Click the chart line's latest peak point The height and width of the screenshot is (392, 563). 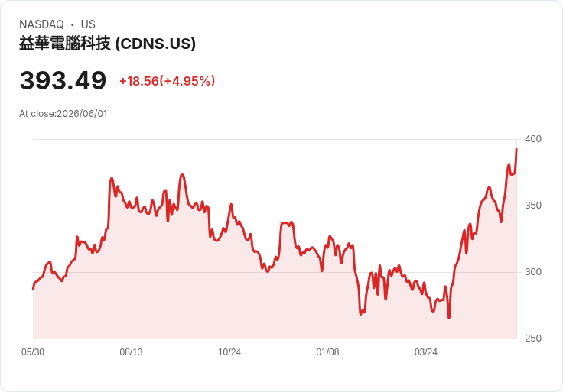click(x=516, y=149)
